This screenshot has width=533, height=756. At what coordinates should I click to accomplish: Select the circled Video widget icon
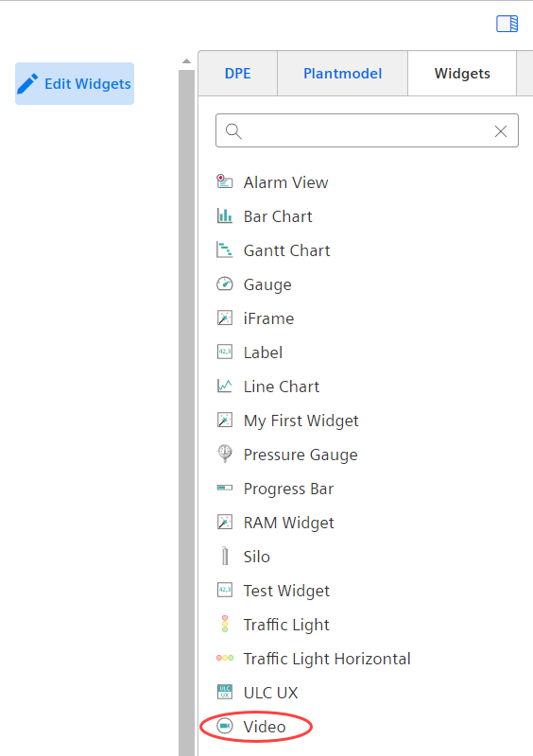(x=224, y=726)
